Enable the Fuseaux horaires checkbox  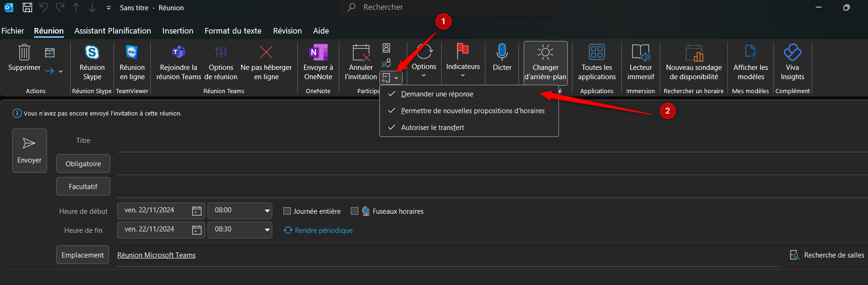pyautogui.click(x=355, y=211)
